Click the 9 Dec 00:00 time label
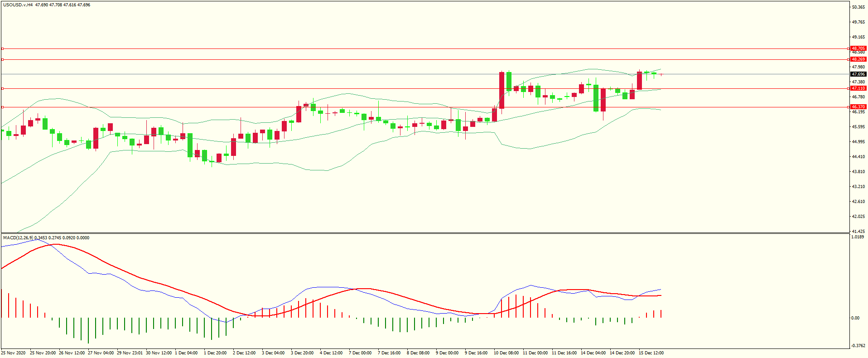This screenshot has width=868, height=358. tap(447, 353)
